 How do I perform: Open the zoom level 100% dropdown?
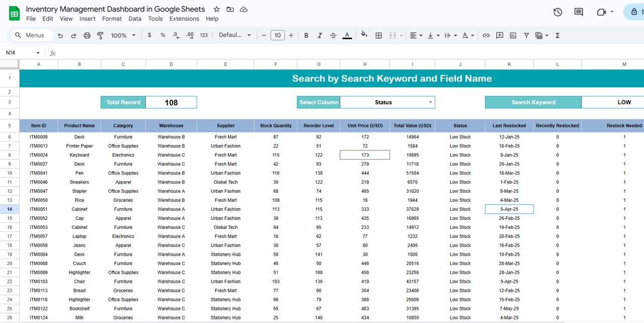[x=123, y=35]
